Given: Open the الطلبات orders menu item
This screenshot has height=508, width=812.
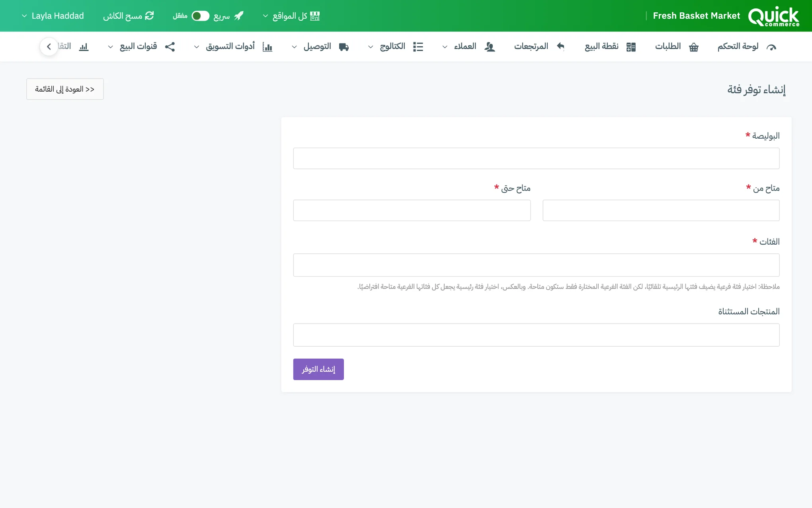Looking at the screenshot, I should click(677, 47).
